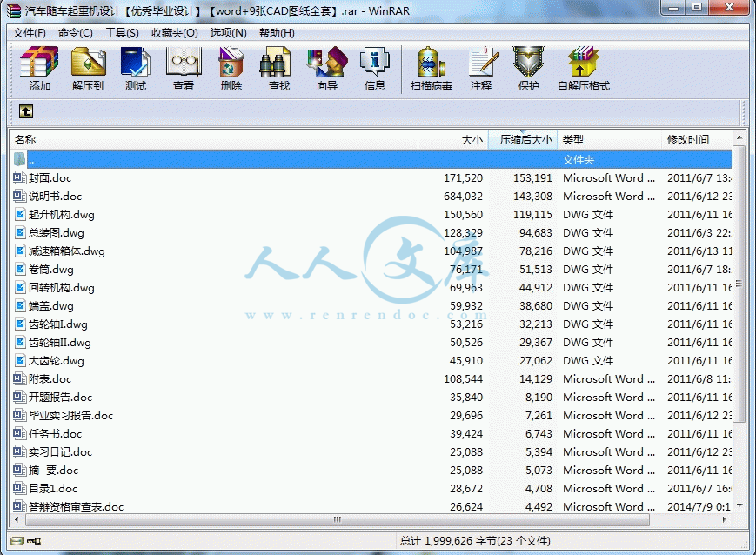Click the 保护 (Protect) shield icon
756x555 pixels.
[x=528, y=69]
